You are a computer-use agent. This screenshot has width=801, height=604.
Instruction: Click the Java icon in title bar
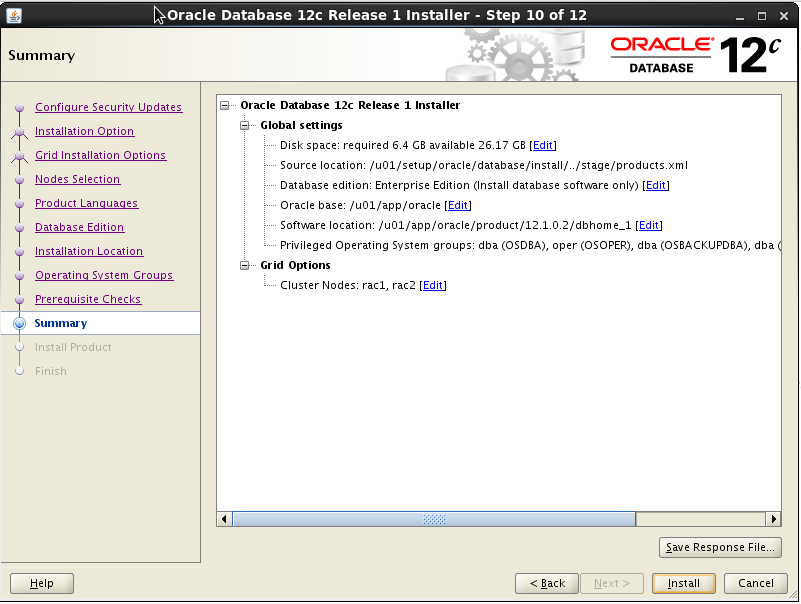point(14,16)
